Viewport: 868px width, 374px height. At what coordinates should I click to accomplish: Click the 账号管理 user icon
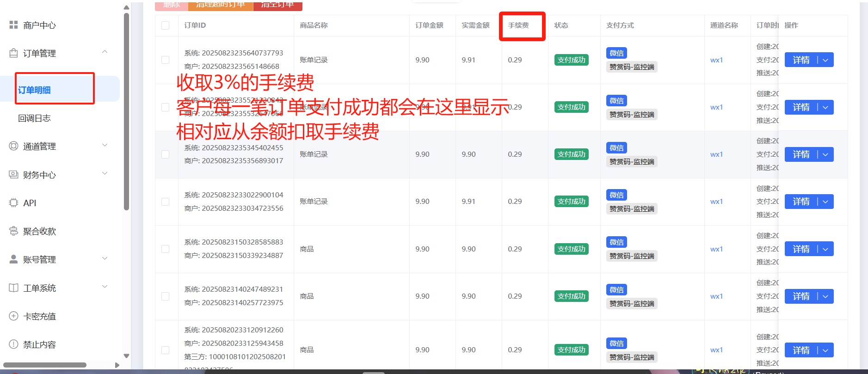tap(13, 259)
